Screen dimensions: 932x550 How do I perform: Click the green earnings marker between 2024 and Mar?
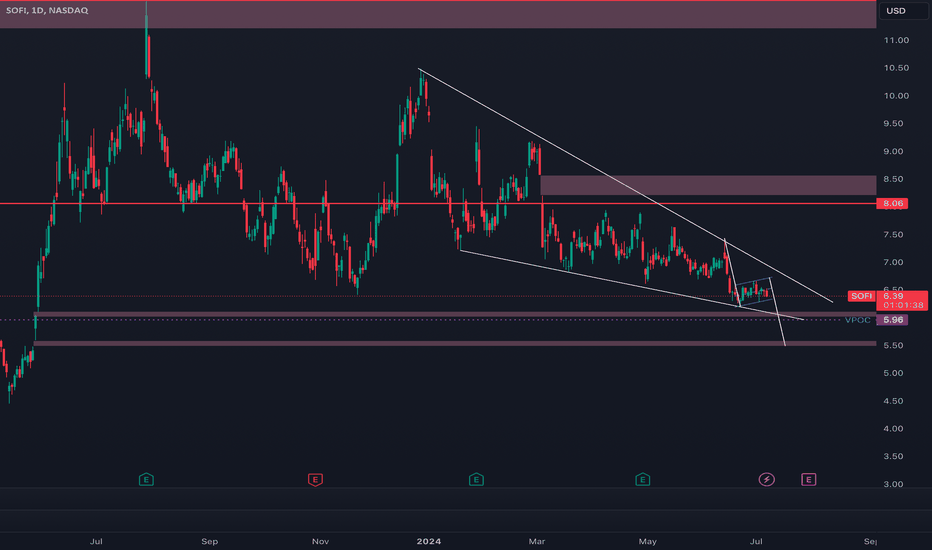coord(476,479)
